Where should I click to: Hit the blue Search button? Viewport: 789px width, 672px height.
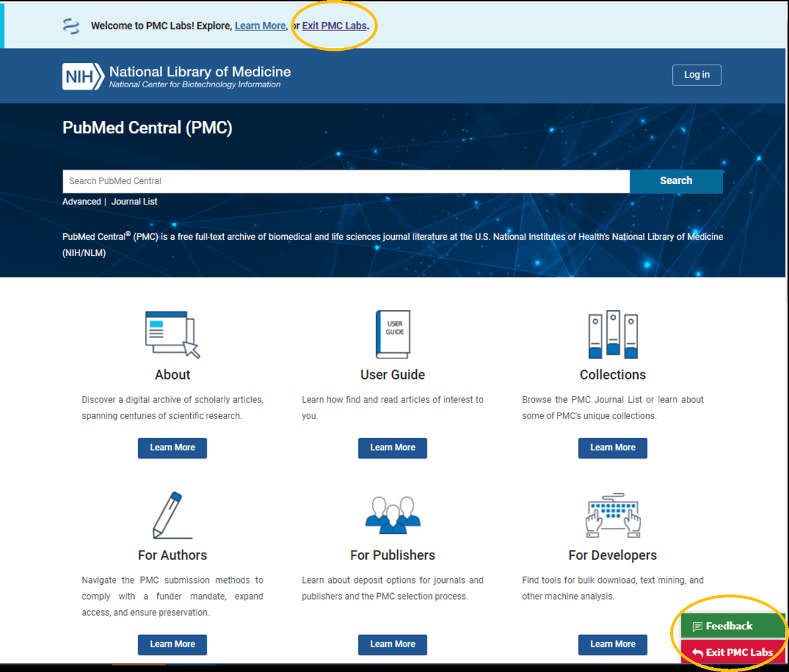(x=676, y=181)
